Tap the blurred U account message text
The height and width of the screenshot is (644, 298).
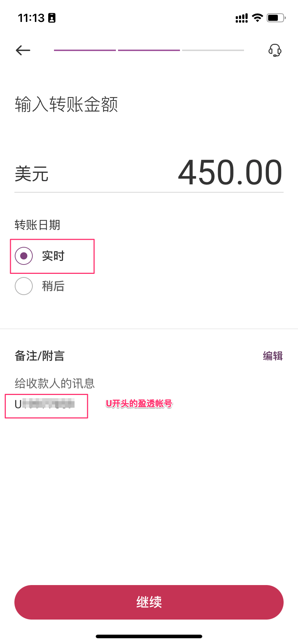[x=45, y=404]
